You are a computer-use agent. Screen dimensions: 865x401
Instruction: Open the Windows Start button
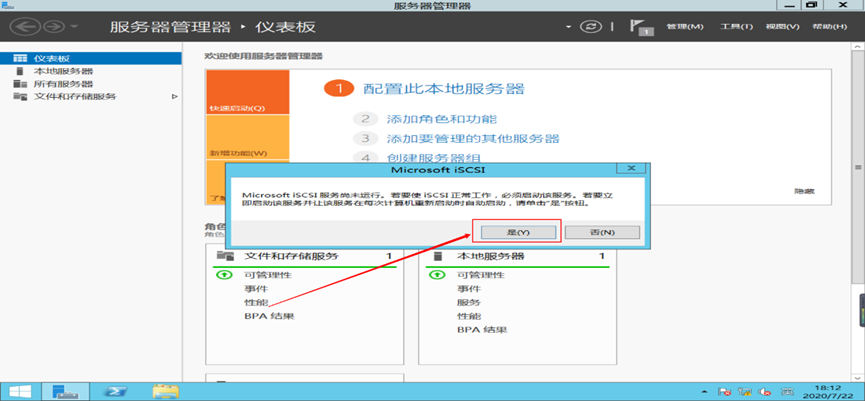pyautogui.click(x=19, y=392)
